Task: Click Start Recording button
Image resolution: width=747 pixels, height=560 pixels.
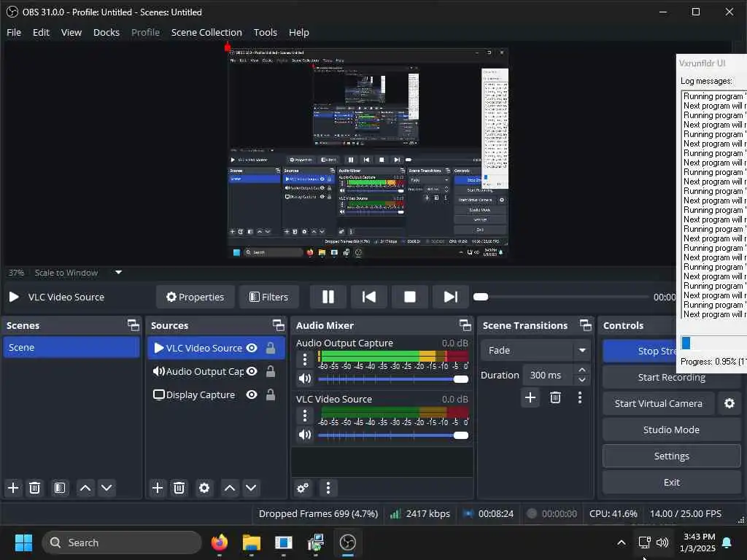Action: coord(671,377)
